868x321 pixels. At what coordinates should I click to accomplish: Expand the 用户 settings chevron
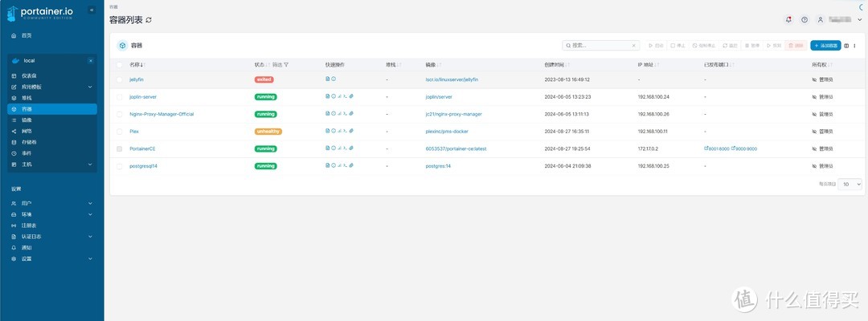[90, 203]
